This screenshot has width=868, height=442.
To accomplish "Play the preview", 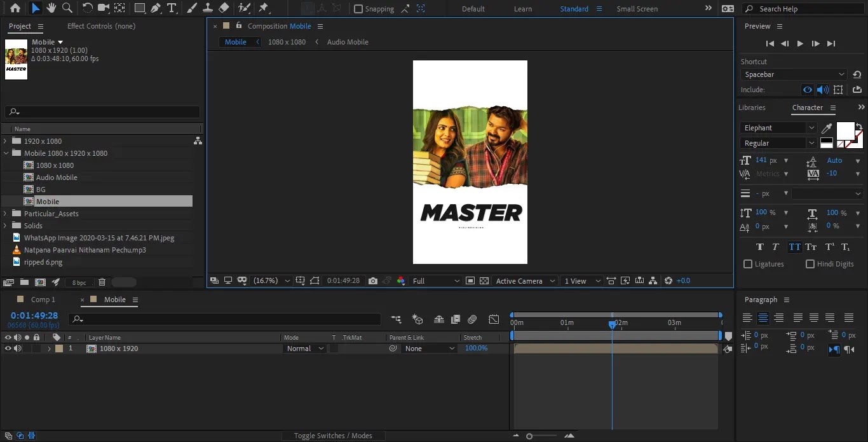I will [800, 44].
